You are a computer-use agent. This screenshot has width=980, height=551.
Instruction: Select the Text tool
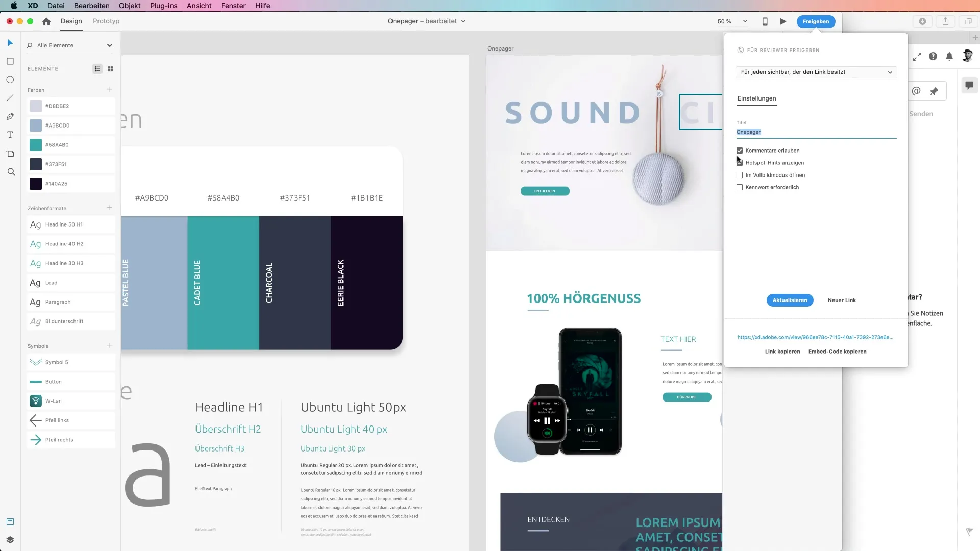click(x=10, y=135)
